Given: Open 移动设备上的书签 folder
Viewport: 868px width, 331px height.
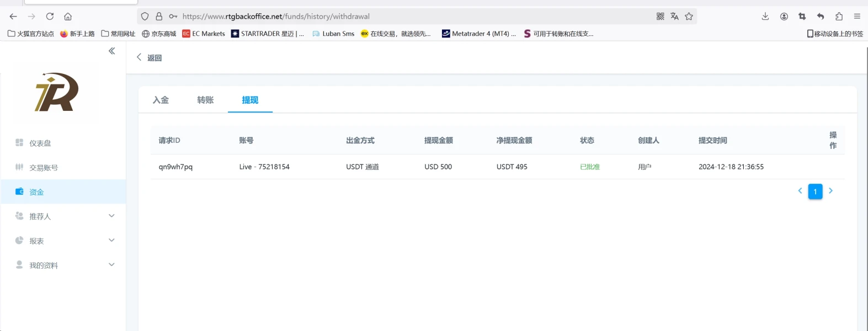Looking at the screenshot, I should tap(835, 34).
